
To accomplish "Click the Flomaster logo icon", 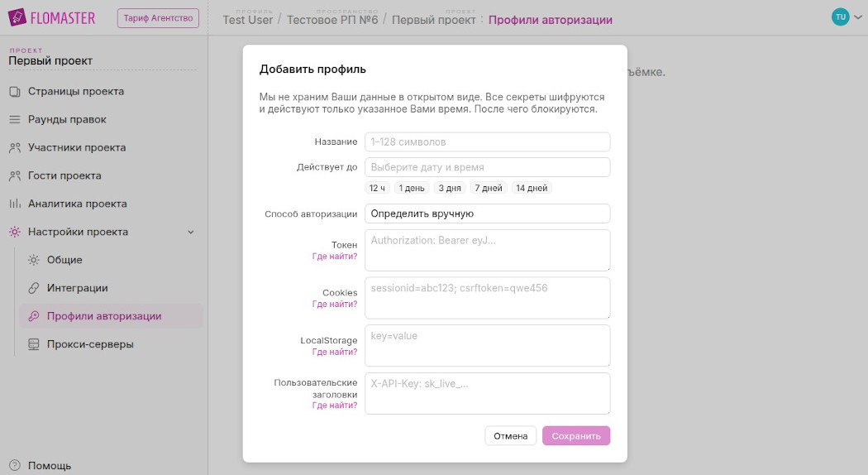I will click(x=17, y=17).
